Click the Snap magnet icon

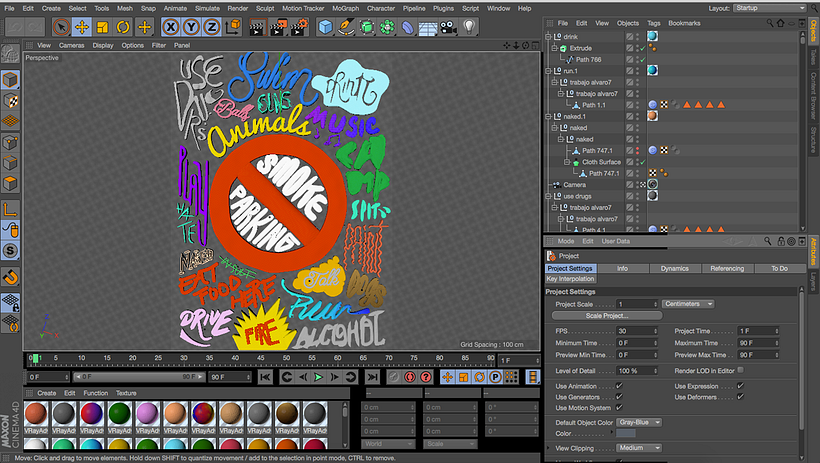10,277
